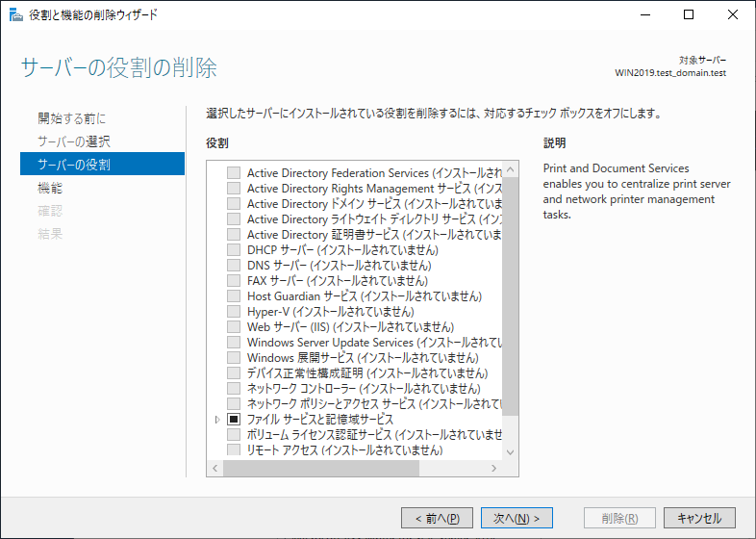Select the リモート アクセス row text
This screenshot has width=756, height=539.
[344, 449]
